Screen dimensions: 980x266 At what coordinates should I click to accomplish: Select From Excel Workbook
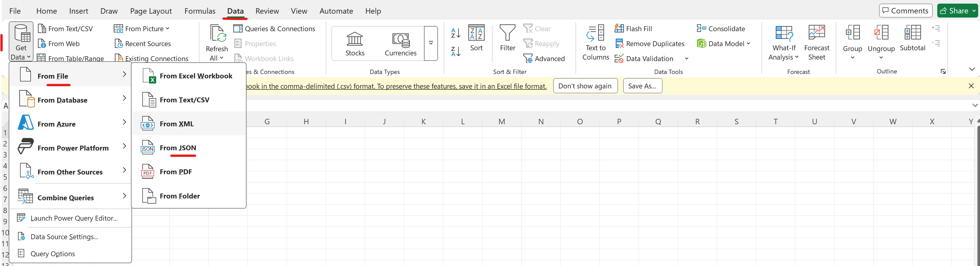coord(189,76)
